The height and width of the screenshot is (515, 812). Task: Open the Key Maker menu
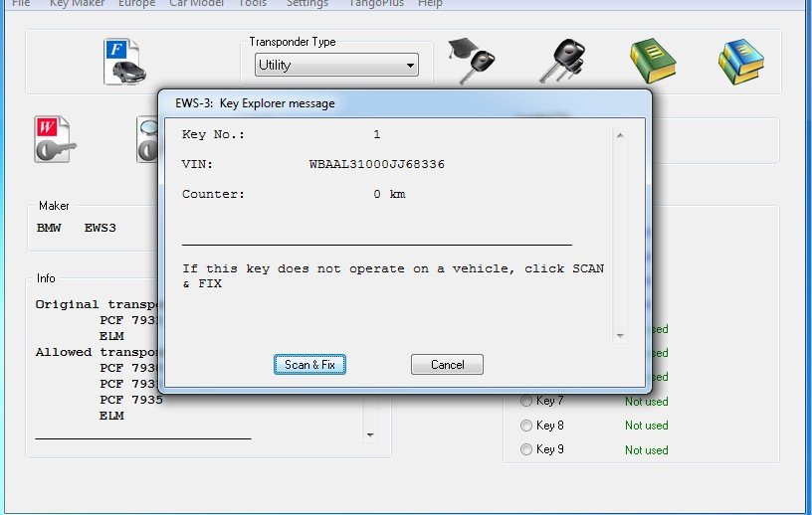78,3
